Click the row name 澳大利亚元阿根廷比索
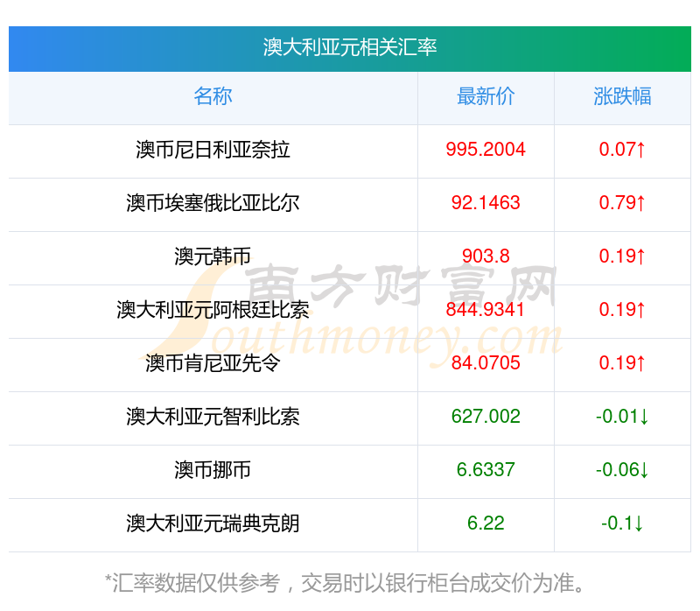This screenshot has width=700, height=611. 213,310
